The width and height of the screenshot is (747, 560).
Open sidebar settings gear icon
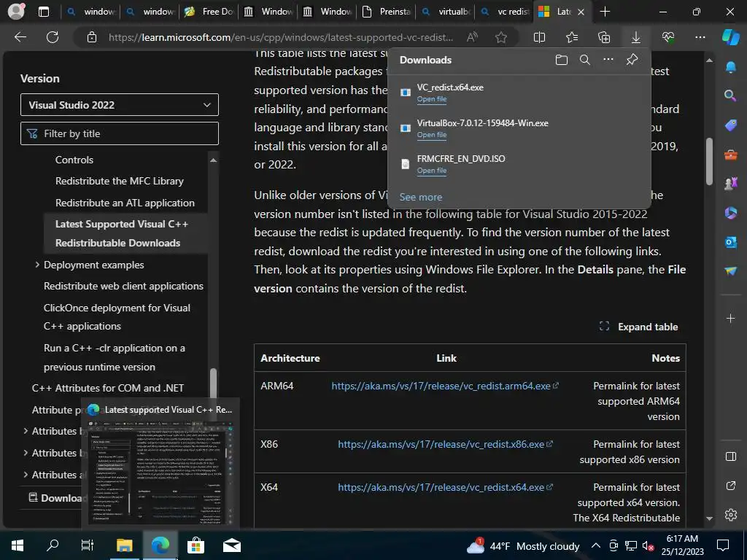[x=730, y=515]
